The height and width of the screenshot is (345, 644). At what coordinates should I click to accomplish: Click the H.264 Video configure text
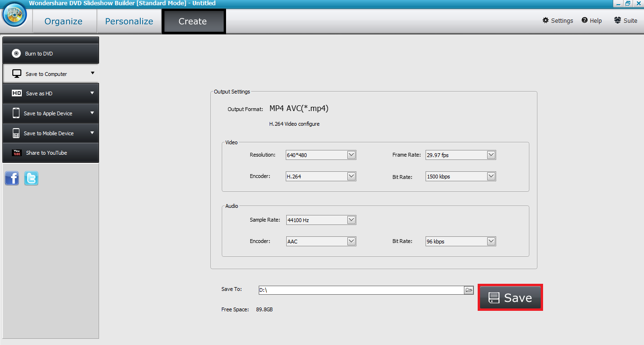click(x=294, y=124)
